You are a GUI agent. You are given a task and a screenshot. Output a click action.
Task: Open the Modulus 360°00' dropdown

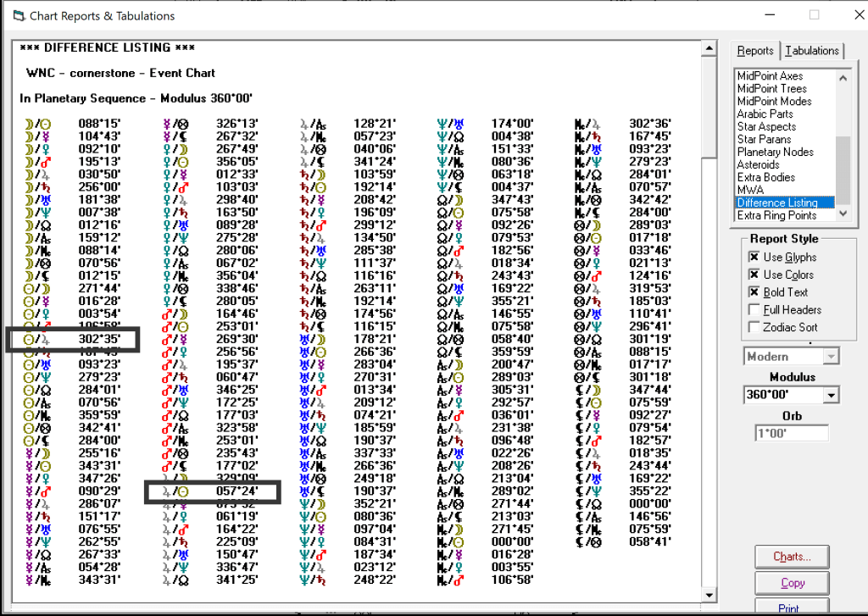831,396
